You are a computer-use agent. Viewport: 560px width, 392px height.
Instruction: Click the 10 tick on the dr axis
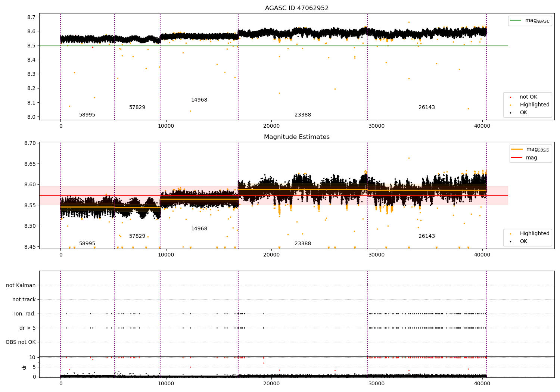point(32,357)
